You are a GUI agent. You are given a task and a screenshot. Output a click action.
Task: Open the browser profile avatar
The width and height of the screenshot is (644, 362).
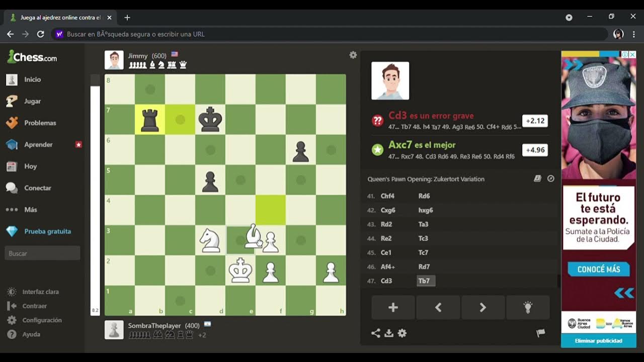[x=618, y=34]
